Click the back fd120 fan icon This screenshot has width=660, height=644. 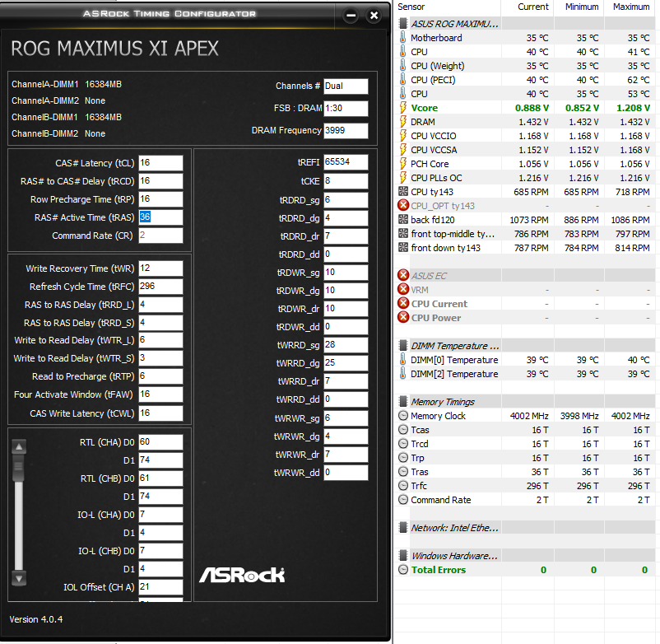(402, 219)
